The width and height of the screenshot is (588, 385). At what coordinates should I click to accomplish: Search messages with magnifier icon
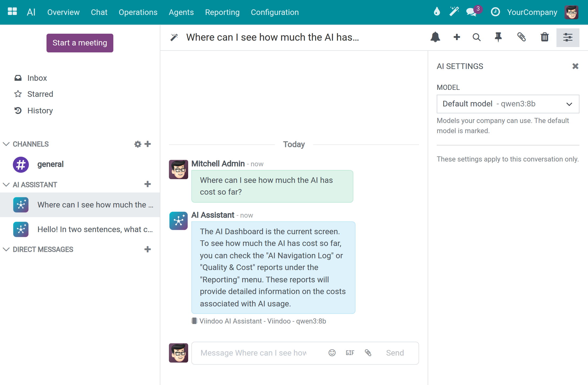pyautogui.click(x=477, y=37)
